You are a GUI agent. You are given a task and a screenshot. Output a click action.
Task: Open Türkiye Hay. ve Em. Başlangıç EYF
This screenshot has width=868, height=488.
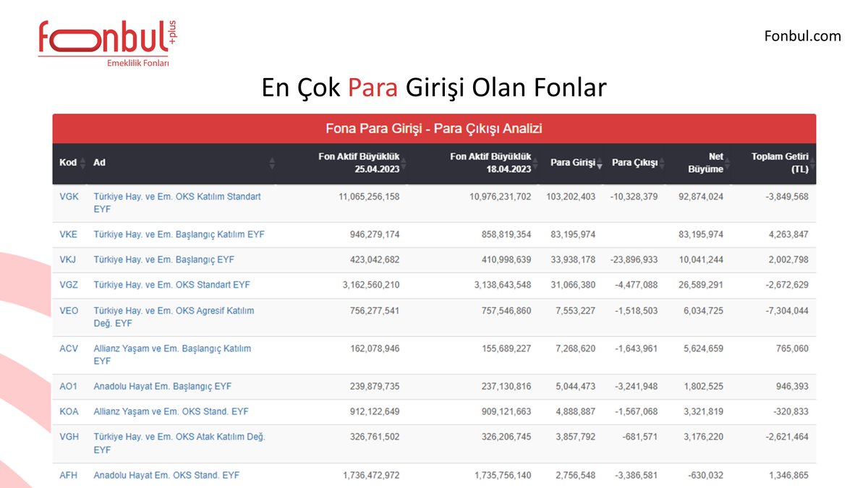point(164,260)
